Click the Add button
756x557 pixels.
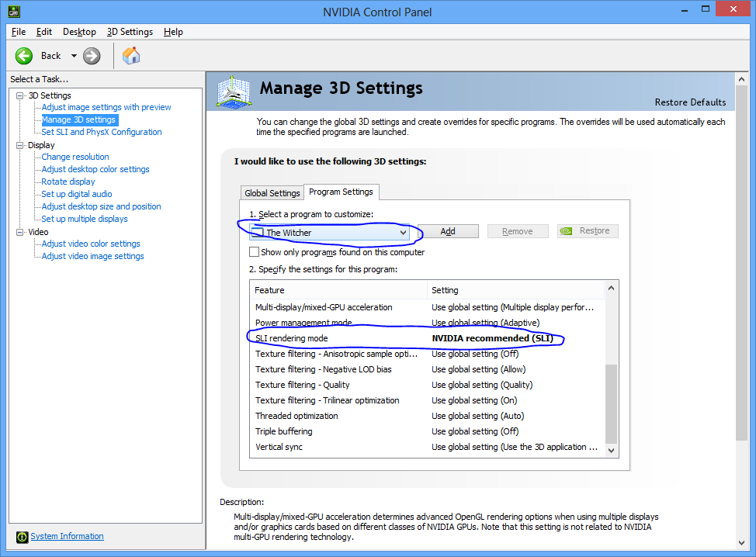pos(448,231)
